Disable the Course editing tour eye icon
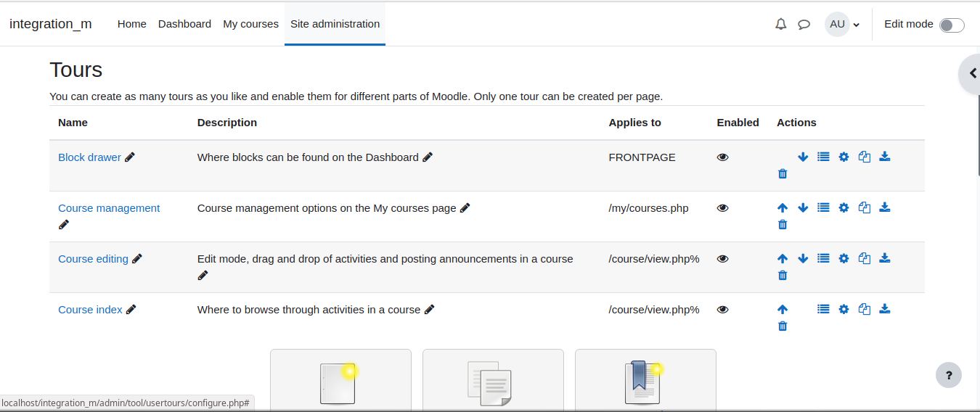 pyautogui.click(x=722, y=258)
